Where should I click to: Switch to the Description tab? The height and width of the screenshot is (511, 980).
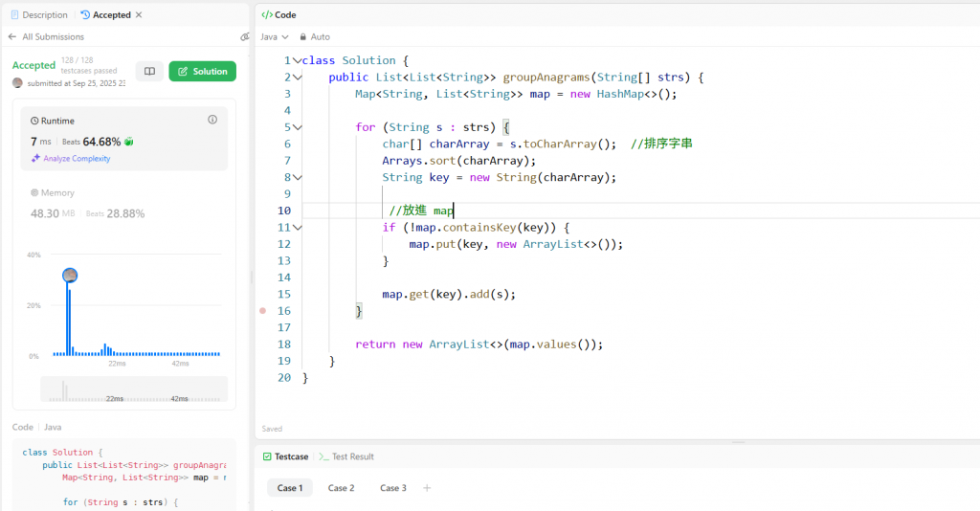[38, 15]
